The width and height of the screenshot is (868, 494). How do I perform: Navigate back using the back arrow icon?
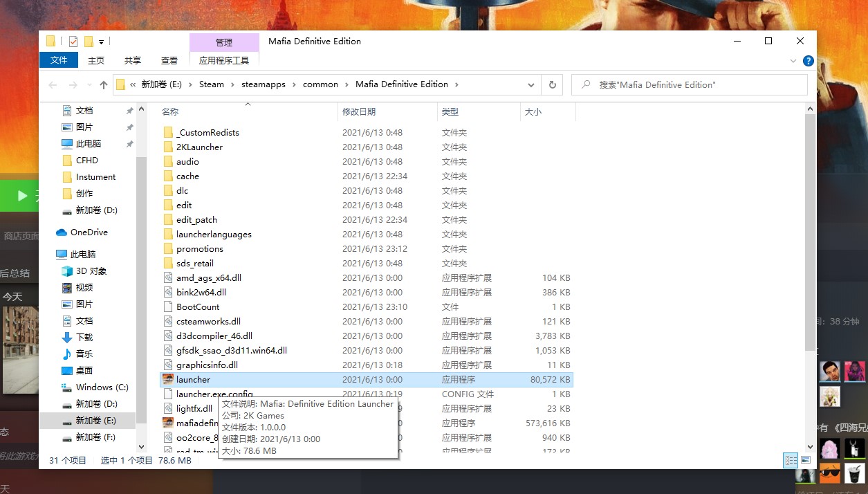coord(53,84)
